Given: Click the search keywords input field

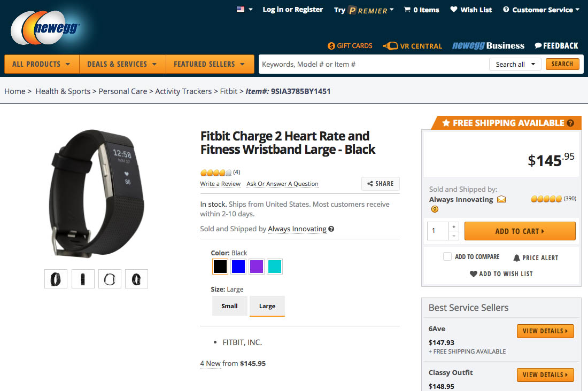Looking at the screenshot, I should click(372, 64).
